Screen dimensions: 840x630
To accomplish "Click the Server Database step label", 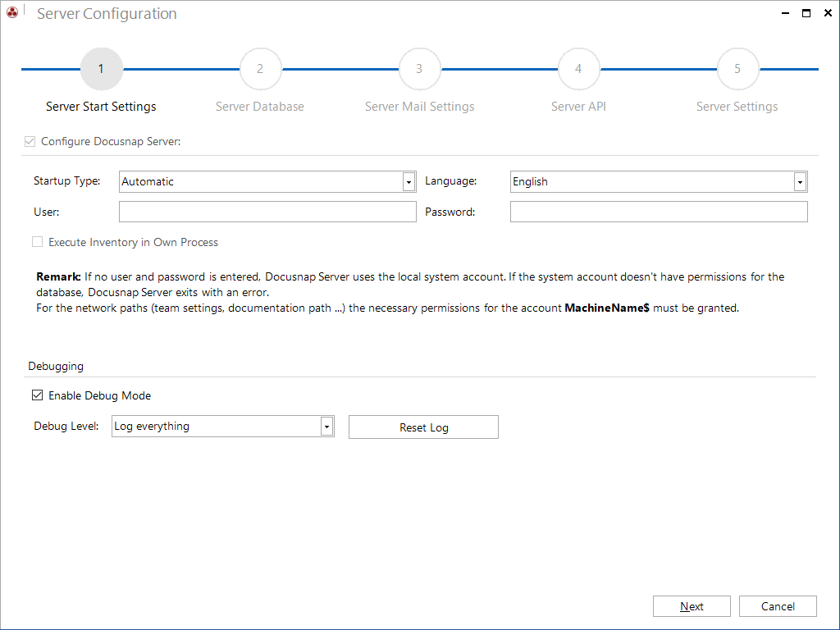I will pos(260,107).
